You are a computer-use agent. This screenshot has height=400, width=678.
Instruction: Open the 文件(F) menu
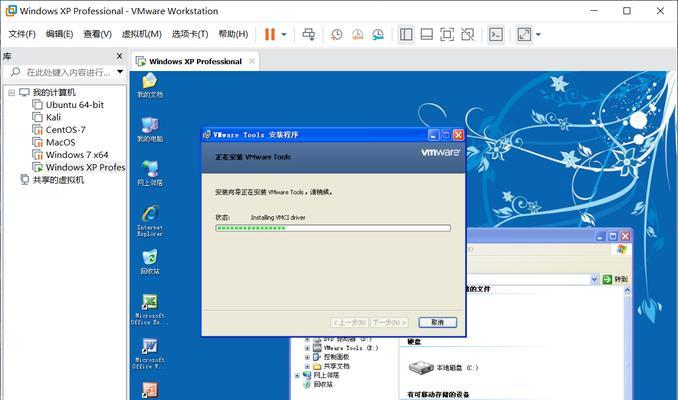(22, 34)
